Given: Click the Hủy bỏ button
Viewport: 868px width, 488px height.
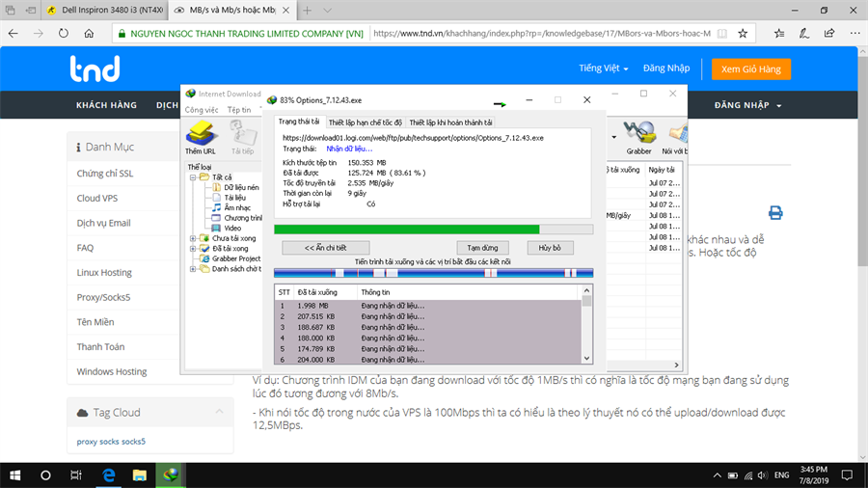Looking at the screenshot, I should tap(550, 248).
